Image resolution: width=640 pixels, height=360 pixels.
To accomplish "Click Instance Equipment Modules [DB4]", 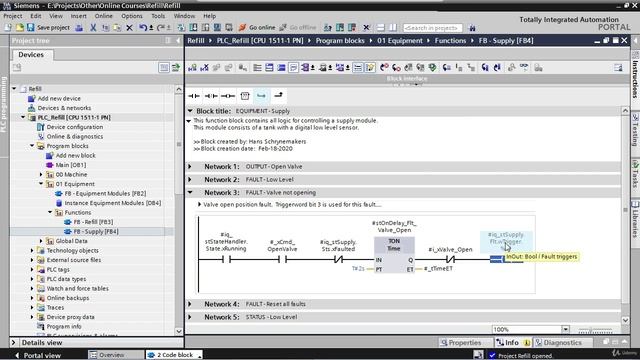I will [113, 203].
